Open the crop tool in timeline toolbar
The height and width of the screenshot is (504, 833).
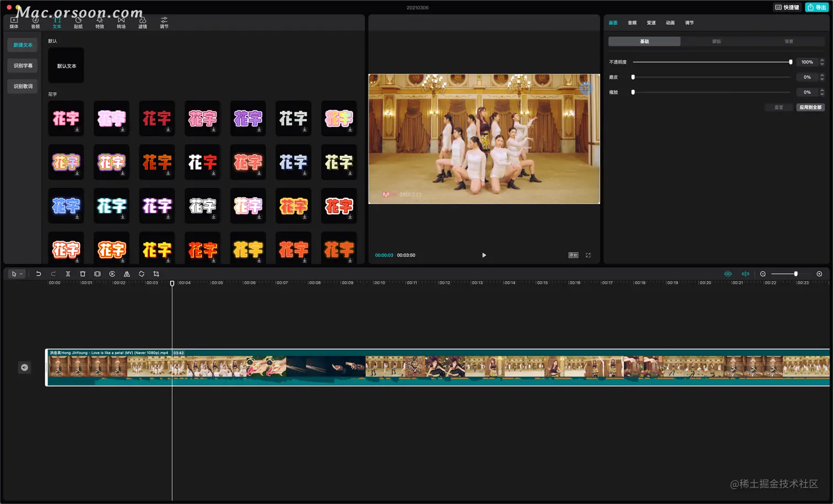(x=156, y=274)
